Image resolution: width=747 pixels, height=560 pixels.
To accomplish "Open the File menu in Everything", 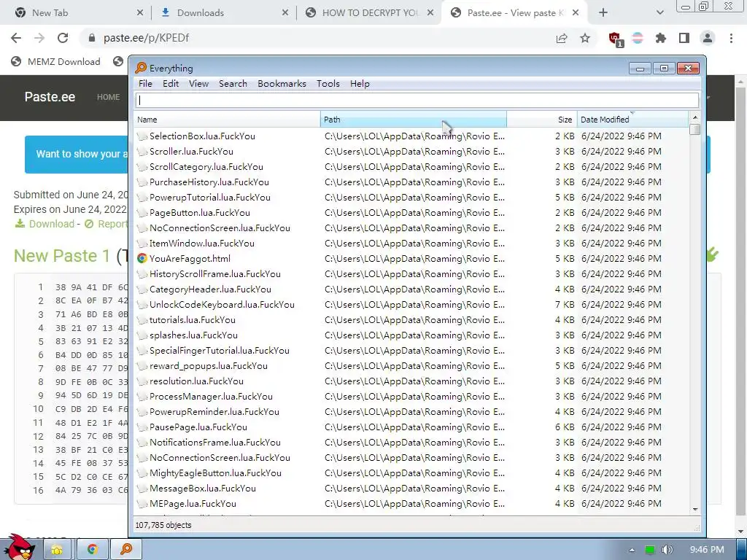I will tap(145, 84).
